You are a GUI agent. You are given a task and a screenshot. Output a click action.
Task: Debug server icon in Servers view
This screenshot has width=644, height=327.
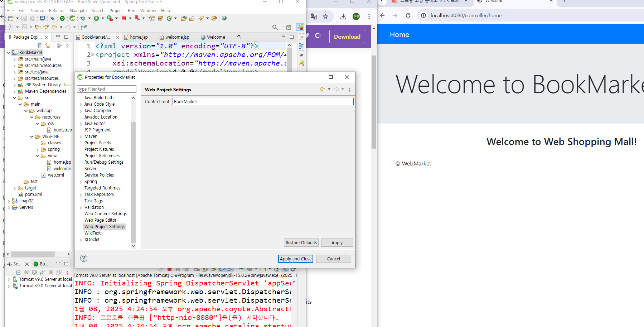26,272
